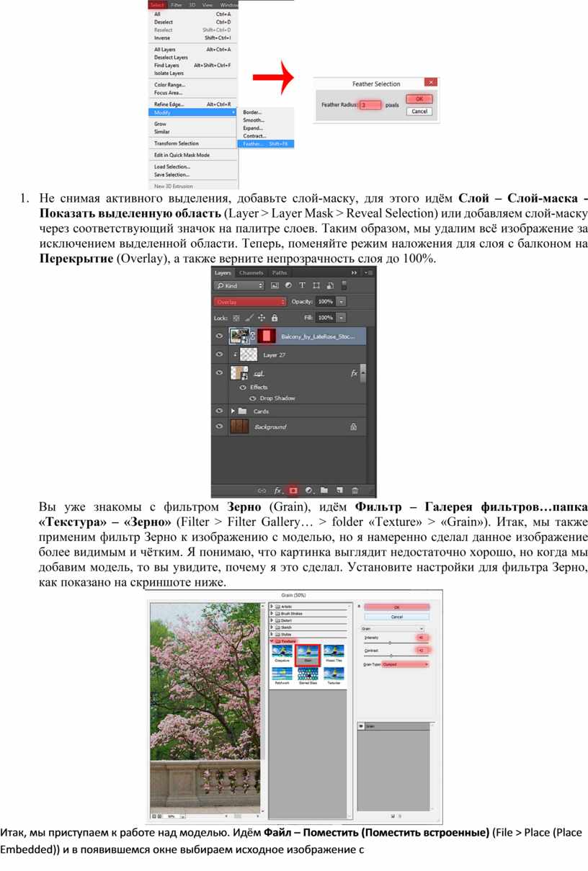Viewport: 588px width, 871px height.
Task: Click Link Layers icon at panel bottom
Action: tap(262, 490)
